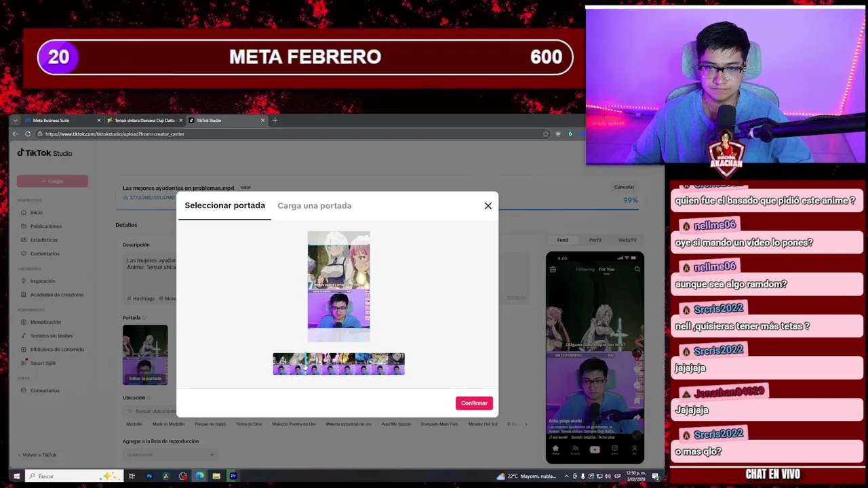
Task: Click the TikTok Studio logo
Action: point(45,153)
